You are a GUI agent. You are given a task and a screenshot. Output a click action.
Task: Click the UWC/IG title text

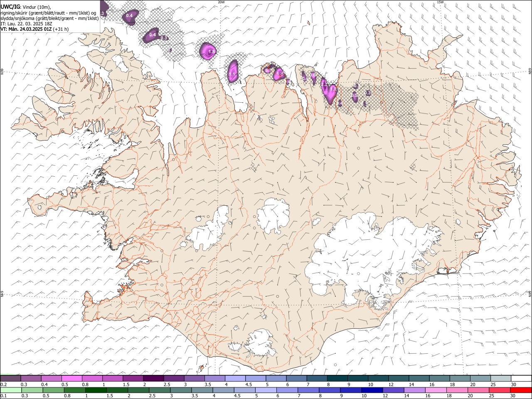(10, 7)
